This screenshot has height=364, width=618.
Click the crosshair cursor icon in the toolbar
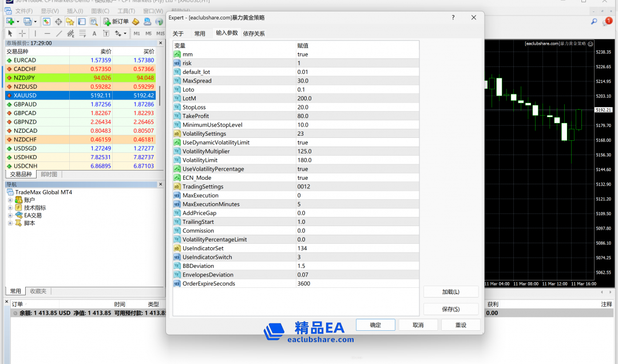pos(22,33)
